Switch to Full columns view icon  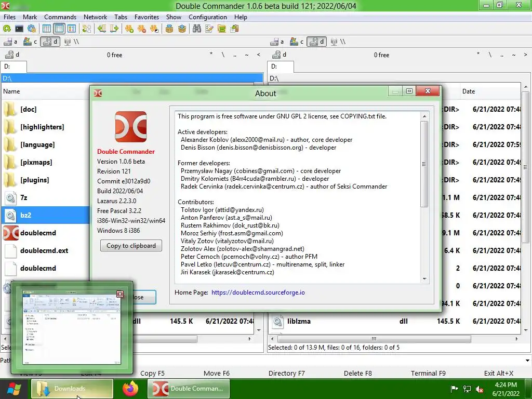click(59, 29)
